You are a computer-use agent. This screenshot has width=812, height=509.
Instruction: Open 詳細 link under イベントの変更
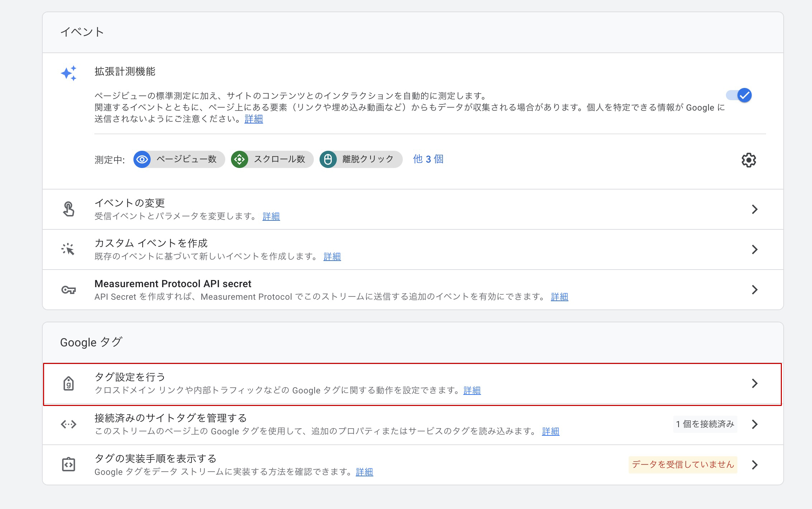(x=271, y=216)
